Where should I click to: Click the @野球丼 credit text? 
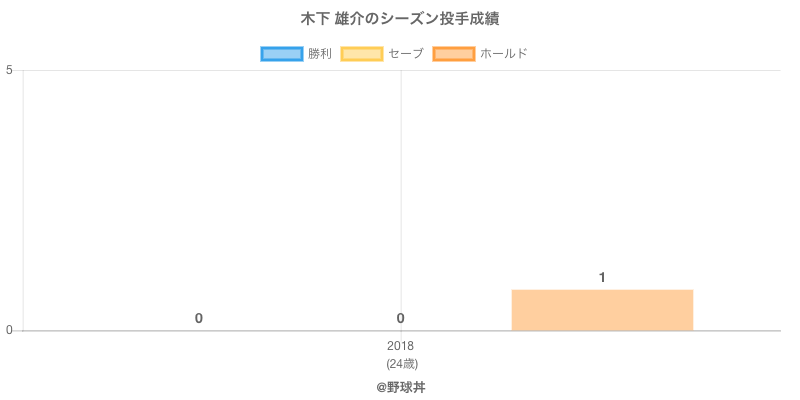tap(400, 386)
